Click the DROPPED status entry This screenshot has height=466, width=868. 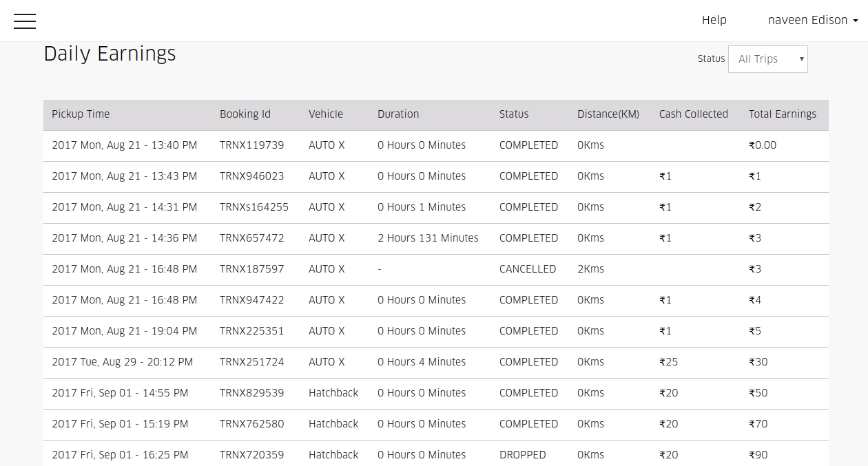click(522, 455)
